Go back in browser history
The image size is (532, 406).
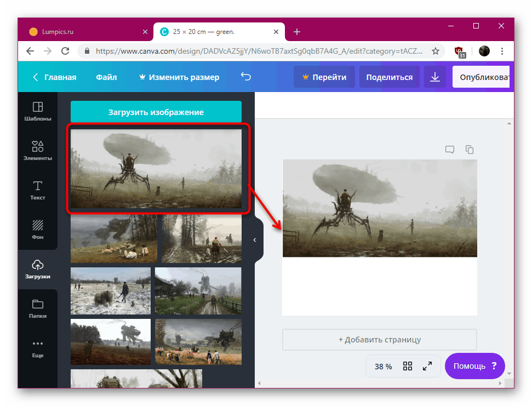click(30, 51)
